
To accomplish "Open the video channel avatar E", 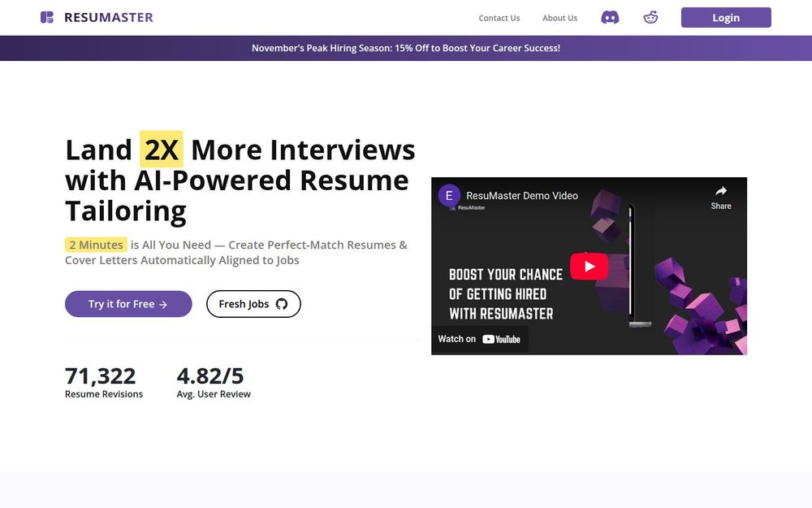I will tap(449, 195).
